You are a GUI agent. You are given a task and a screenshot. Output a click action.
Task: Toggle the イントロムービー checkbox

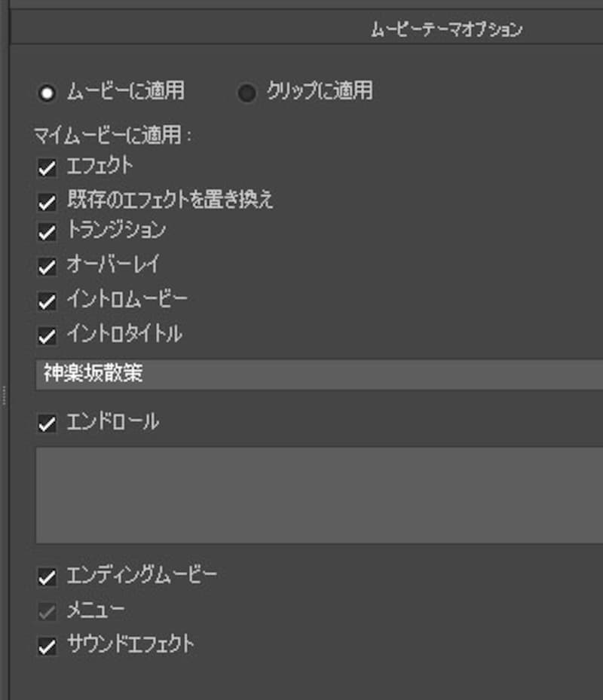click(47, 301)
